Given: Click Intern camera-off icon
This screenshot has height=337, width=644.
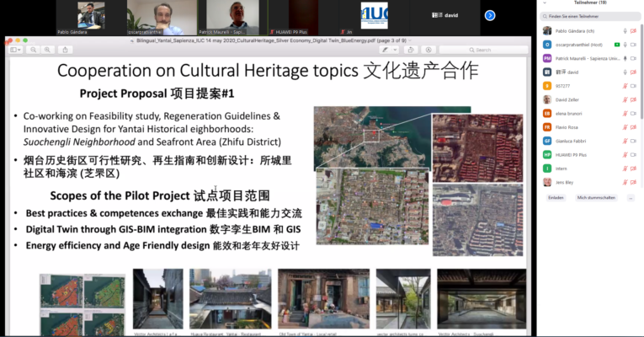Looking at the screenshot, I should point(633,168).
